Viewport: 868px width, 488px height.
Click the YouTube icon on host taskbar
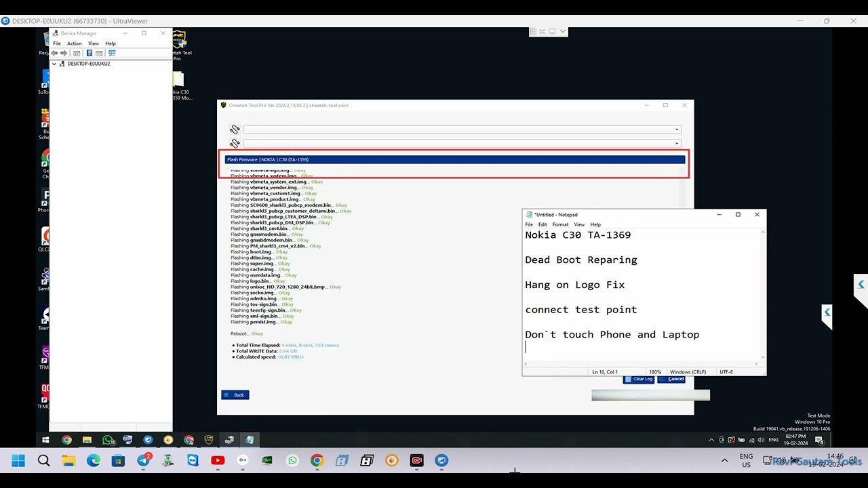click(x=218, y=461)
